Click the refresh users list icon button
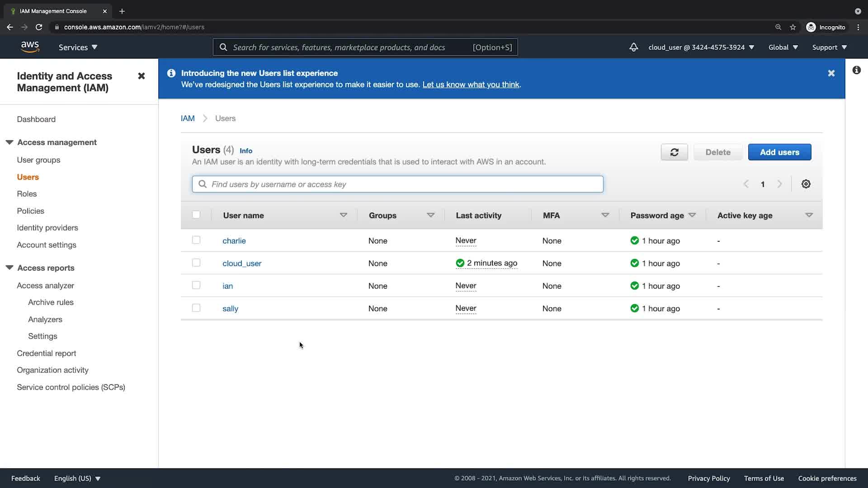 674,152
